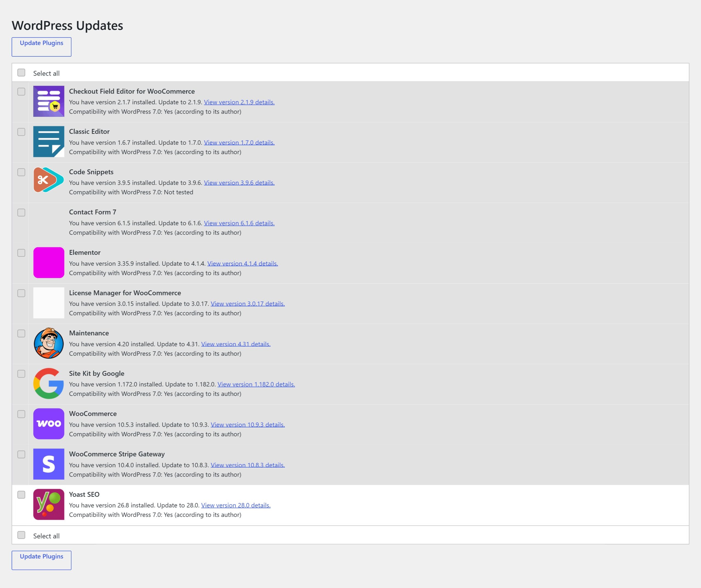Viewport: 701px width, 588px height.
Task: Open View version 2.1.9 details link
Action: click(x=239, y=102)
